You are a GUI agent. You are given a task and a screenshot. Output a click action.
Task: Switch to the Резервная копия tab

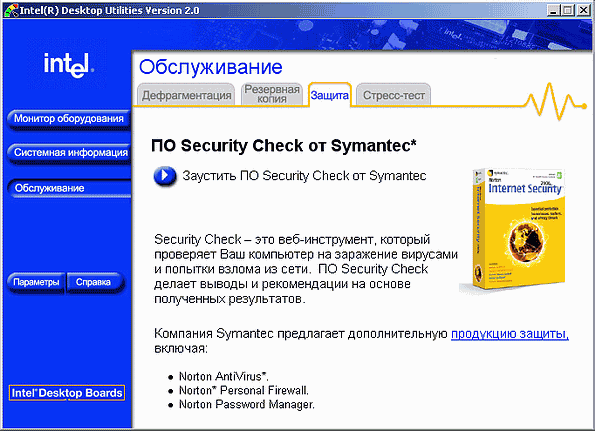tap(272, 94)
